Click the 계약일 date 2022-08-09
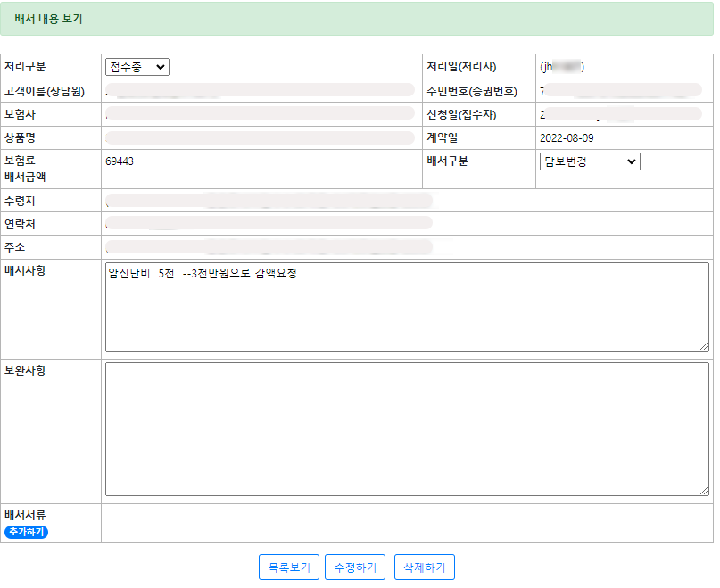This screenshot has height=588, width=720. click(x=567, y=138)
